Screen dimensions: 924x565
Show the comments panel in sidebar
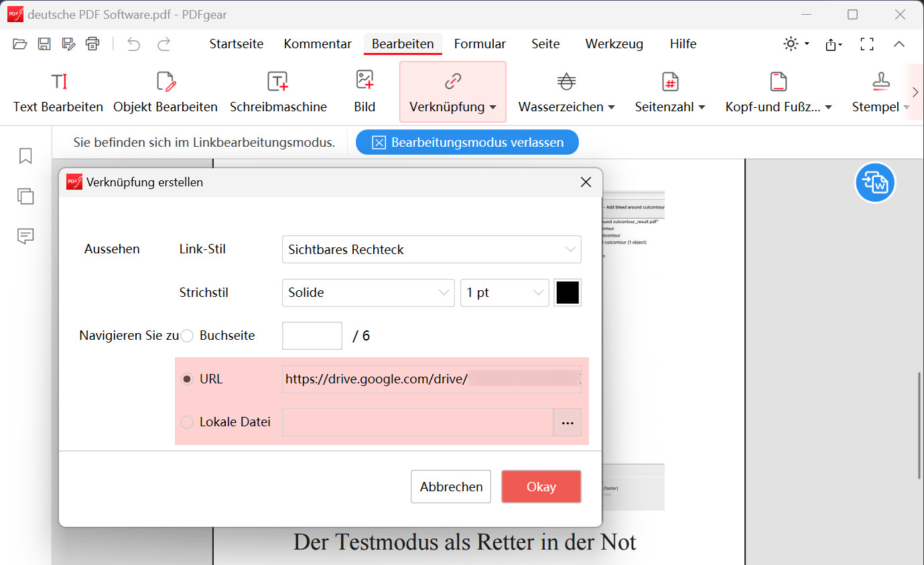coord(25,236)
